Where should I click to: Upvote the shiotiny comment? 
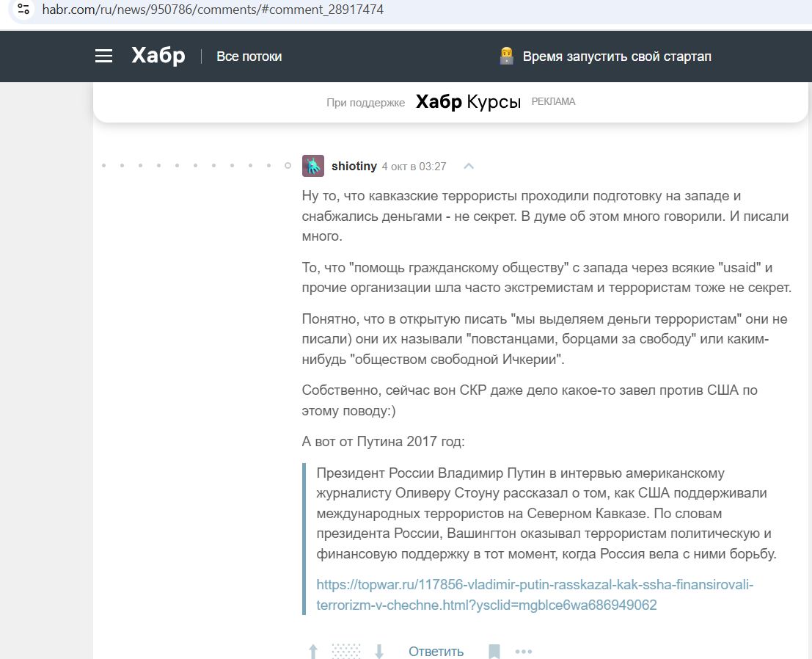point(313,651)
